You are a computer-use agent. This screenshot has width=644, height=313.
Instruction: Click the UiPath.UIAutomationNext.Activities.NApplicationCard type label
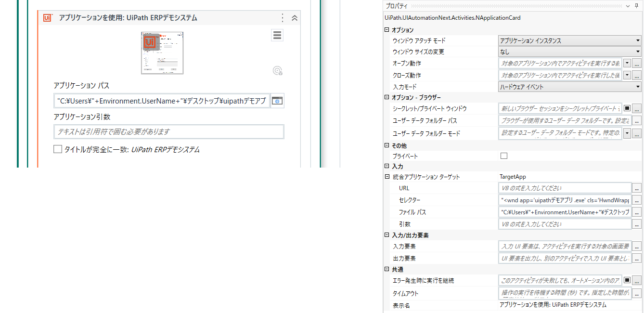coord(452,18)
